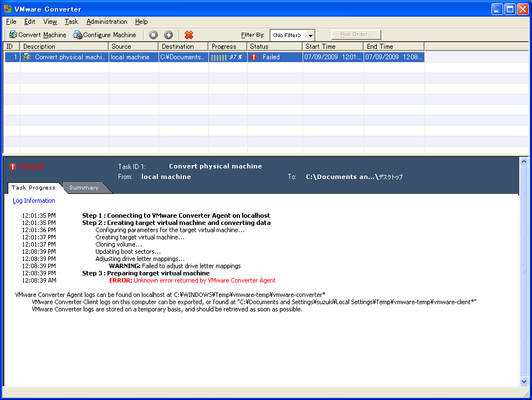The height and width of the screenshot is (400, 532).
Task: Click the task icon in the Description cell
Action: (x=27, y=57)
